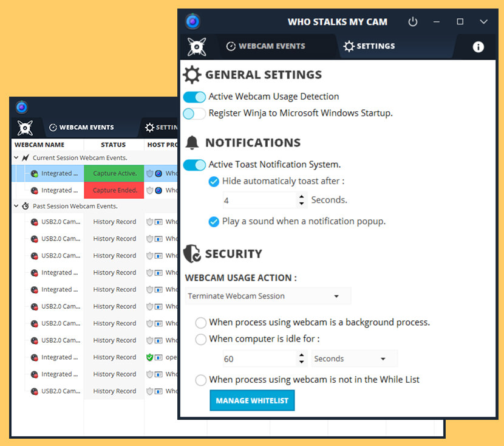Enable Register Winja to Windows Startup switch
This screenshot has width=504, height=446.
click(x=194, y=114)
